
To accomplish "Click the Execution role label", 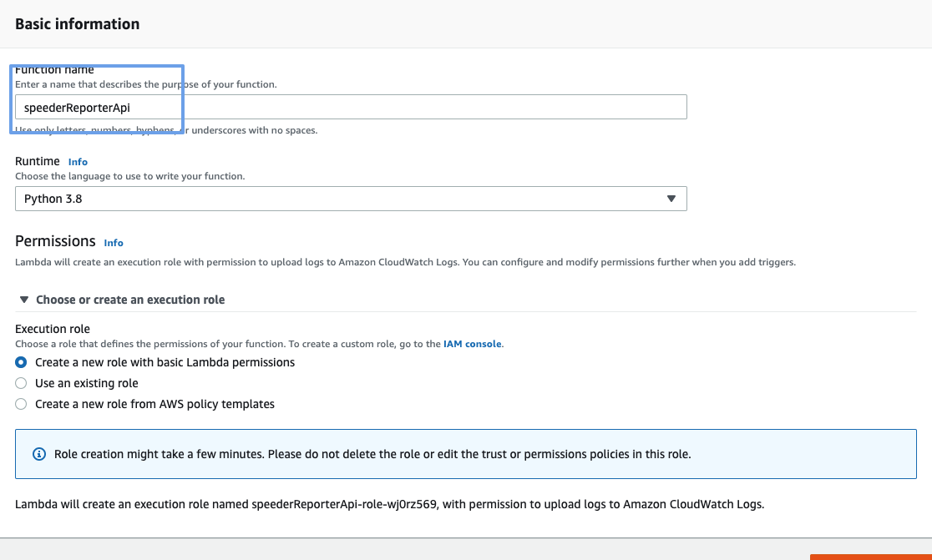I will click(x=53, y=329).
